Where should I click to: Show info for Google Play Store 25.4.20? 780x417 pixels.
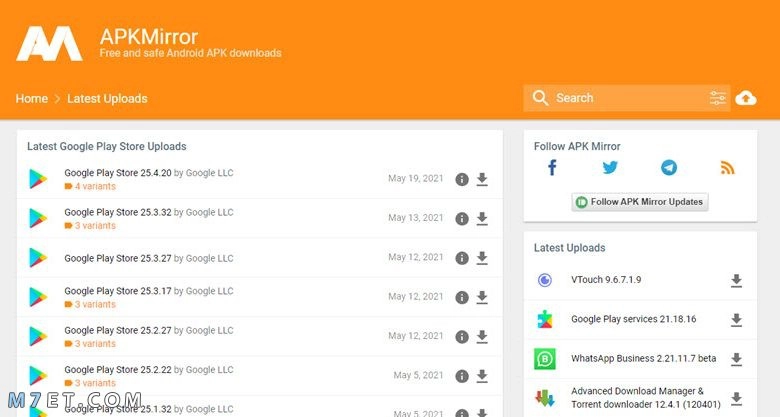(x=462, y=179)
